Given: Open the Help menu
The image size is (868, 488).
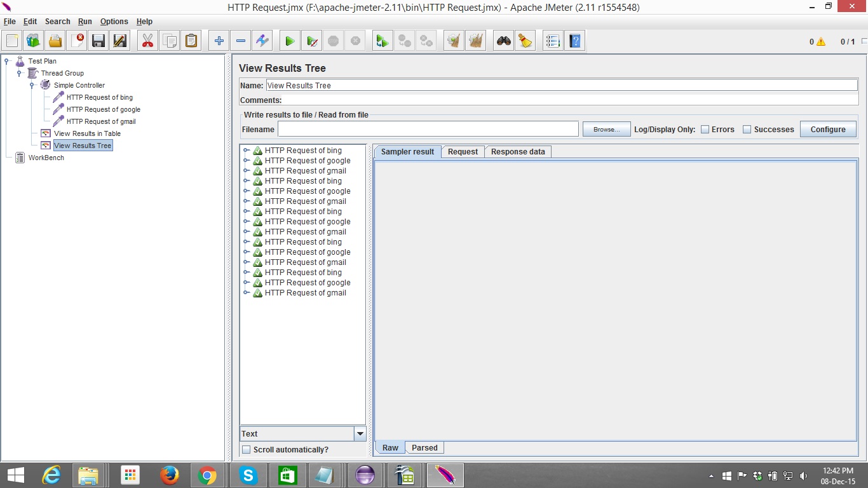Looking at the screenshot, I should [144, 22].
